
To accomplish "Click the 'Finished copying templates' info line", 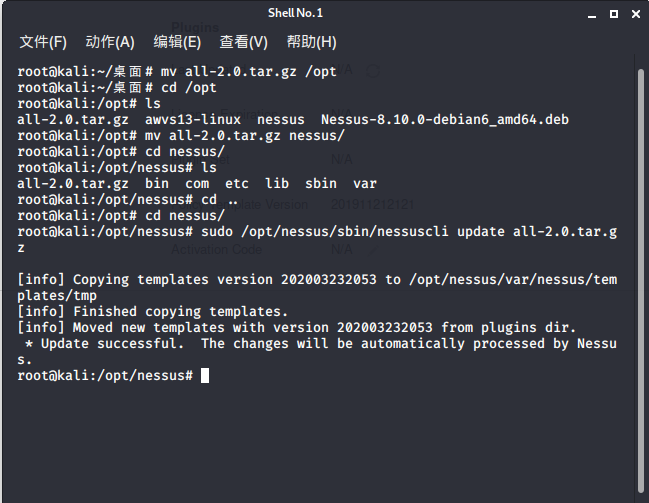I will (x=153, y=311).
